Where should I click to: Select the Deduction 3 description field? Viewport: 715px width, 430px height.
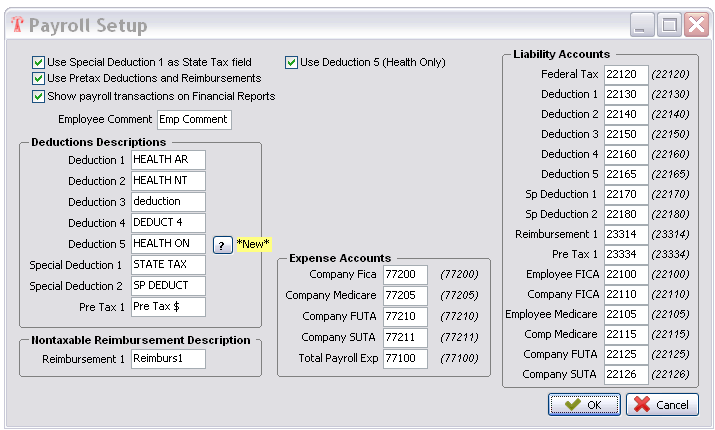167,202
